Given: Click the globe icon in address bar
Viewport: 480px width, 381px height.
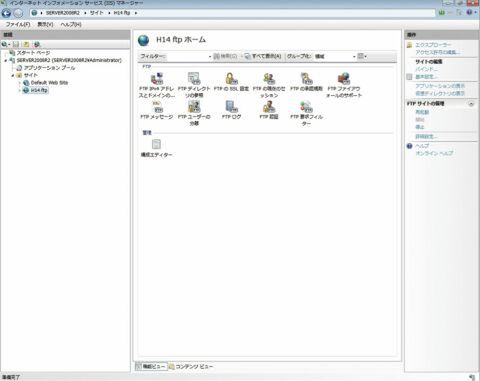Looking at the screenshot, I should click(34, 13).
